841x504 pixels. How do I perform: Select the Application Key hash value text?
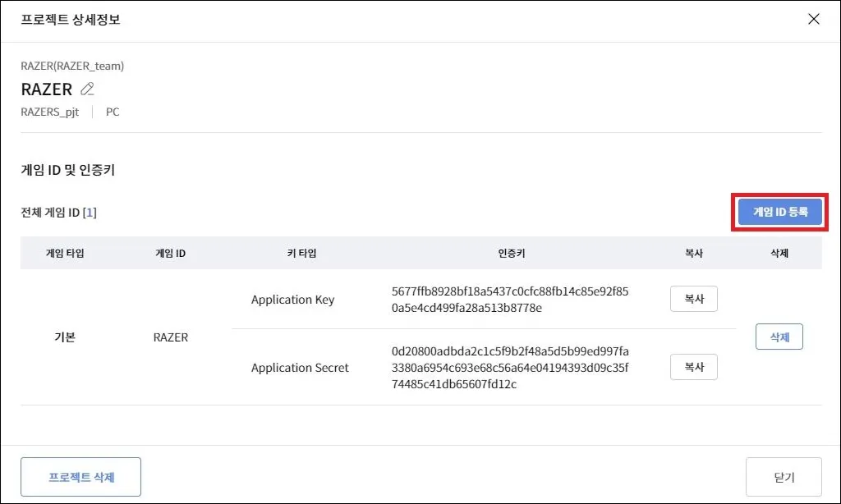point(510,300)
